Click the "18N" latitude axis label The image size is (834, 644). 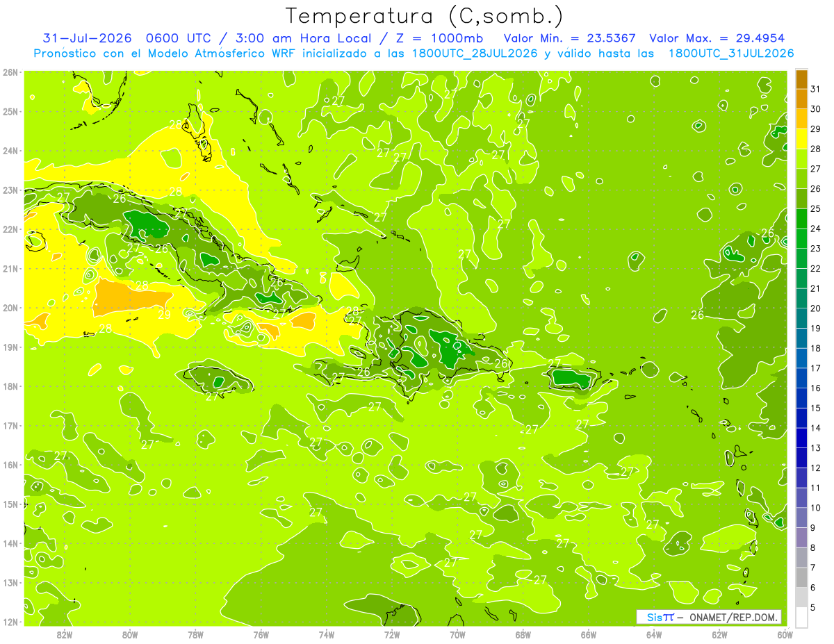pos(10,386)
